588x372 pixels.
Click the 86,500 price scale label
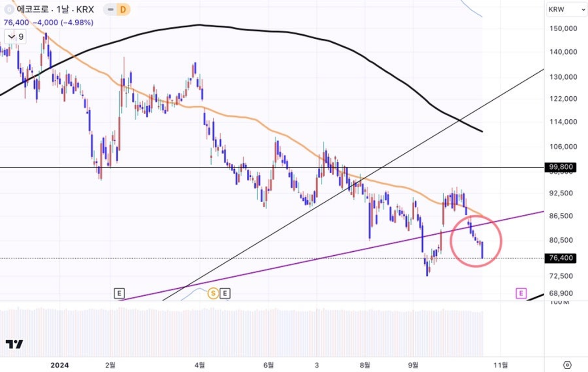tap(562, 216)
